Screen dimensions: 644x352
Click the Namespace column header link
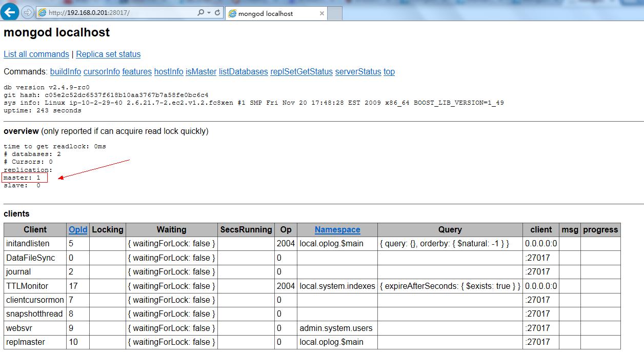click(337, 229)
